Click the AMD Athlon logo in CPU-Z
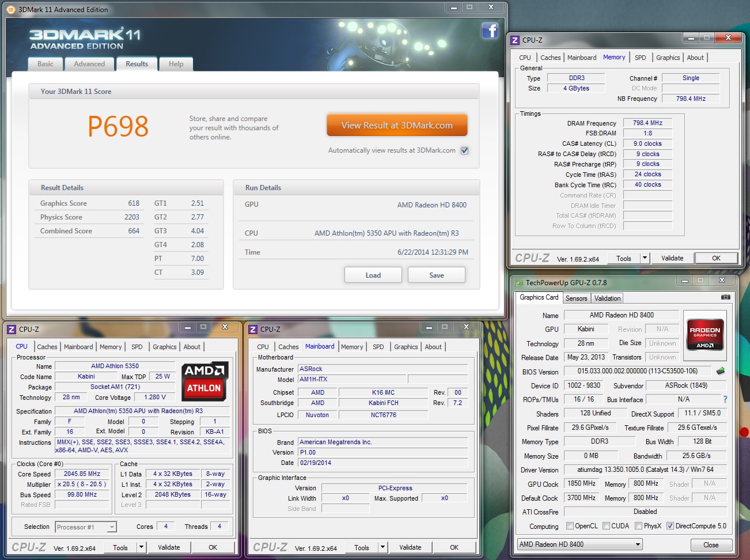750x560 pixels. pos(204,381)
